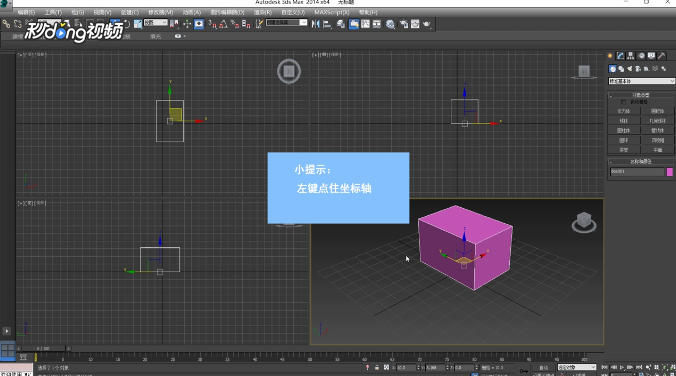Select Shapes category in Create panel
The width and height of the screenshot is (676, 376).
tap(621, 69)
